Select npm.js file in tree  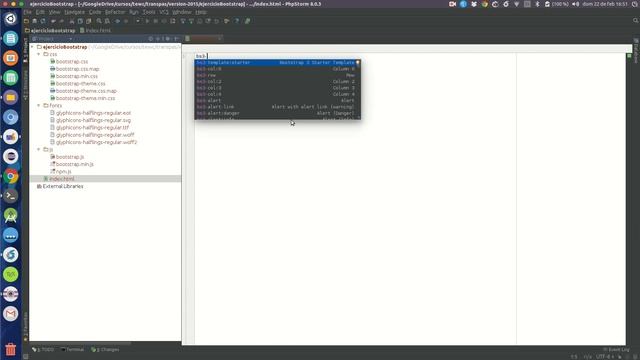click(60, 172)
